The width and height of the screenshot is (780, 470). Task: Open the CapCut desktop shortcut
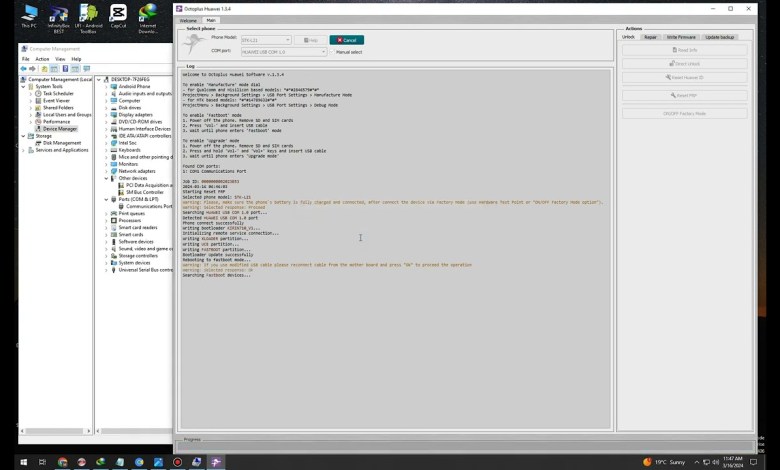(117, 17)
